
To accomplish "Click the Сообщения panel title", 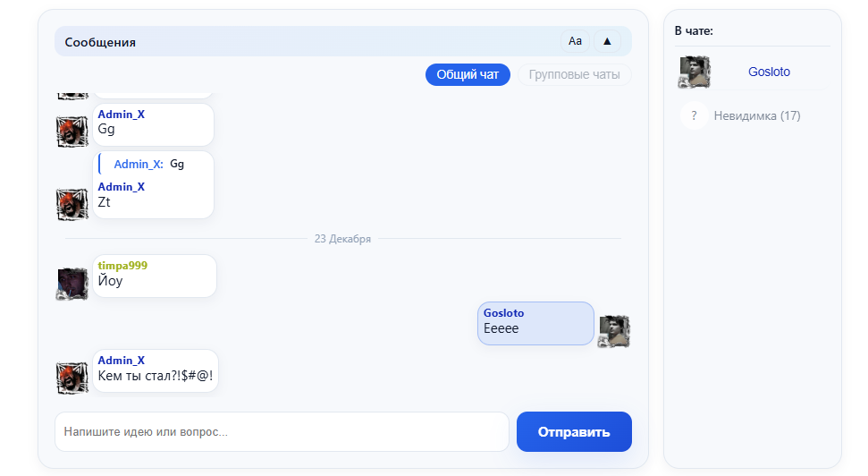I will (100, 42).
